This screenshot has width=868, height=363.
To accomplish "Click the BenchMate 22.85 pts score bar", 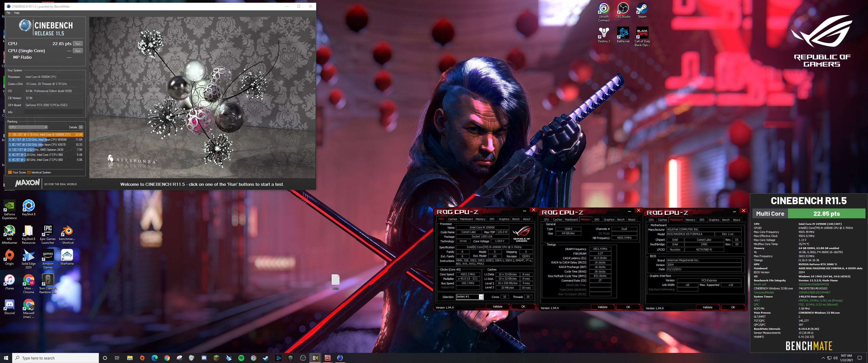I will point(826,214).
